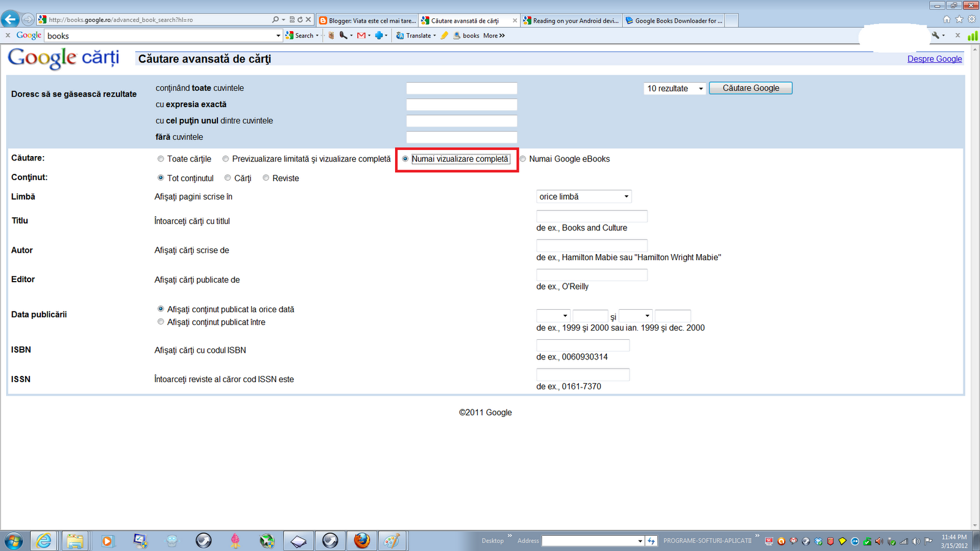Switch to 'Google Books Downloader for' tab
The height and width of the screenshot is (551, 980).
(x=674, y=20)
